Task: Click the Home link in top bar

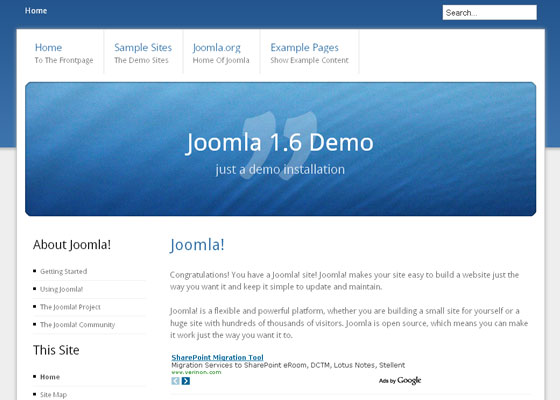Action: pos(36,11)
